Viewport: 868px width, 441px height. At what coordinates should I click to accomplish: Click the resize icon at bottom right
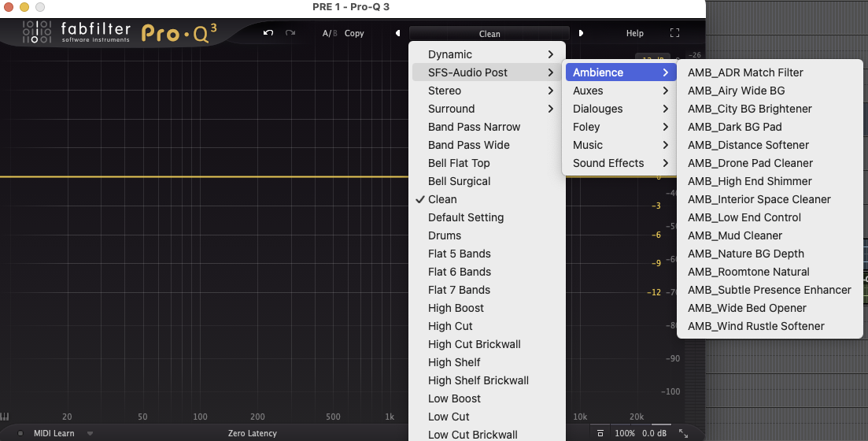tap(683, 433)
